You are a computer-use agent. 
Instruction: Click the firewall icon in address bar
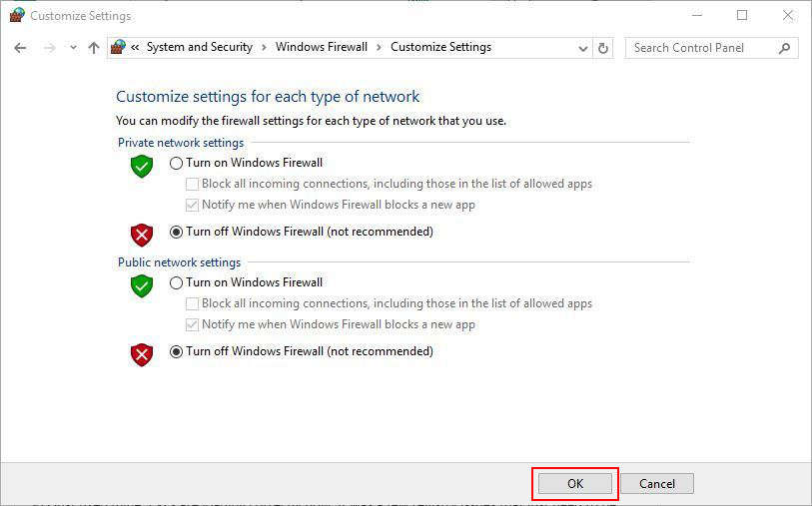[118, 47]
